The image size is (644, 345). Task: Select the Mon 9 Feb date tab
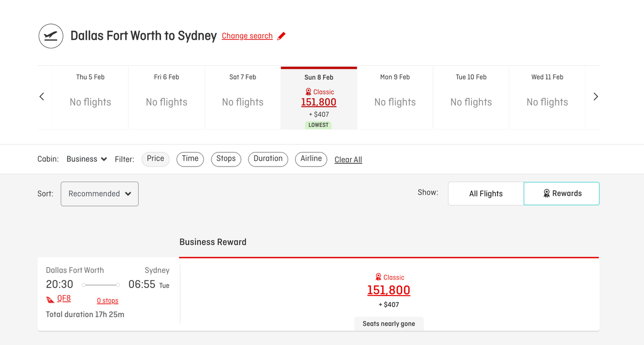point(395,97)
